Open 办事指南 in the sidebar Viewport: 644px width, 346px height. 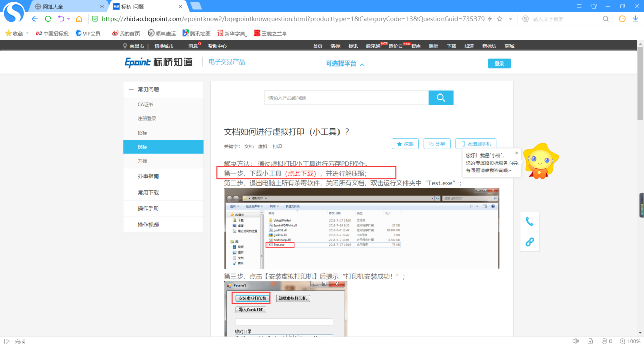(x=148, y=176)
